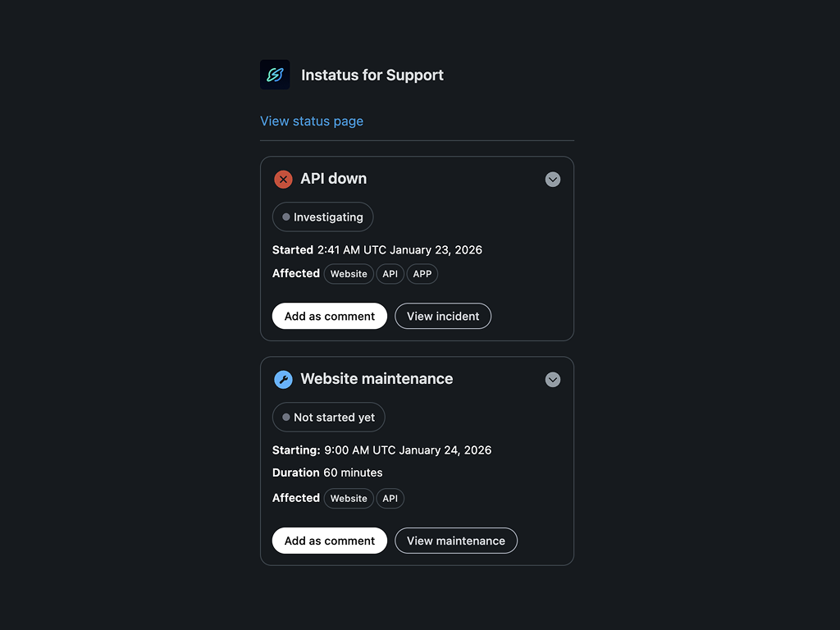Image resolution: width=840 pixels, height=630 pixels.
Task: Collapse the Website maintenance card
Action: click(553, 379)
